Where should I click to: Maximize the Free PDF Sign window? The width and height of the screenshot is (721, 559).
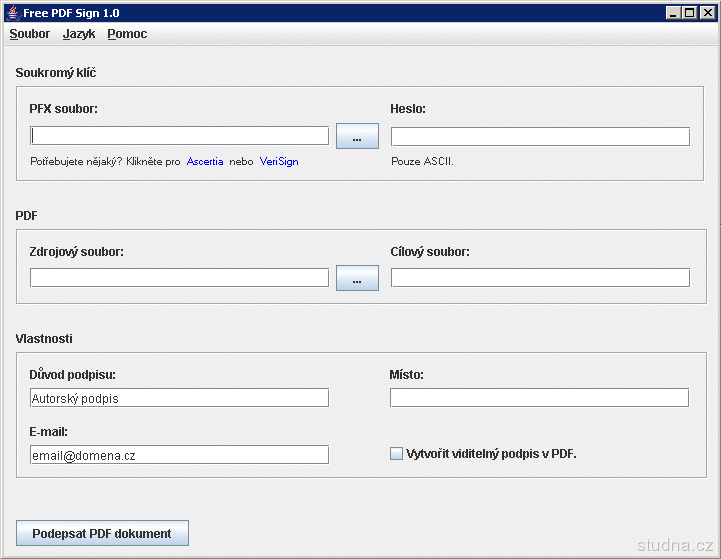click(689, 13)
